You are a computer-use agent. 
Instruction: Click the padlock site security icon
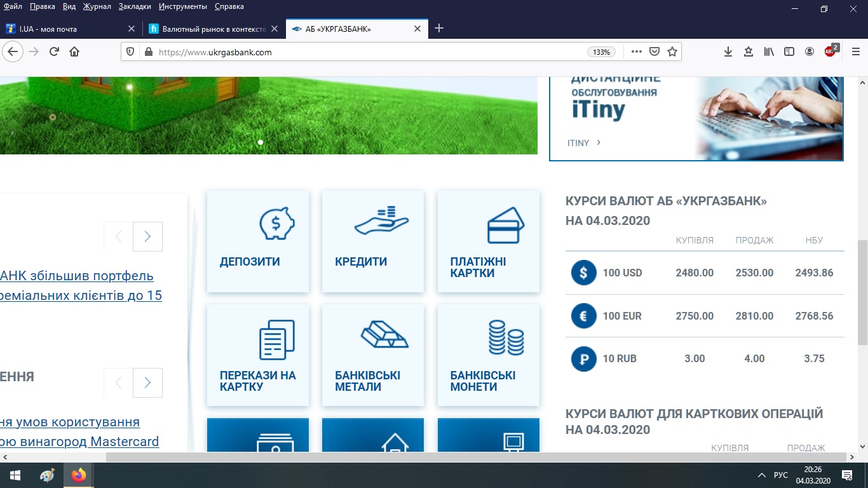tap(148, 52)
